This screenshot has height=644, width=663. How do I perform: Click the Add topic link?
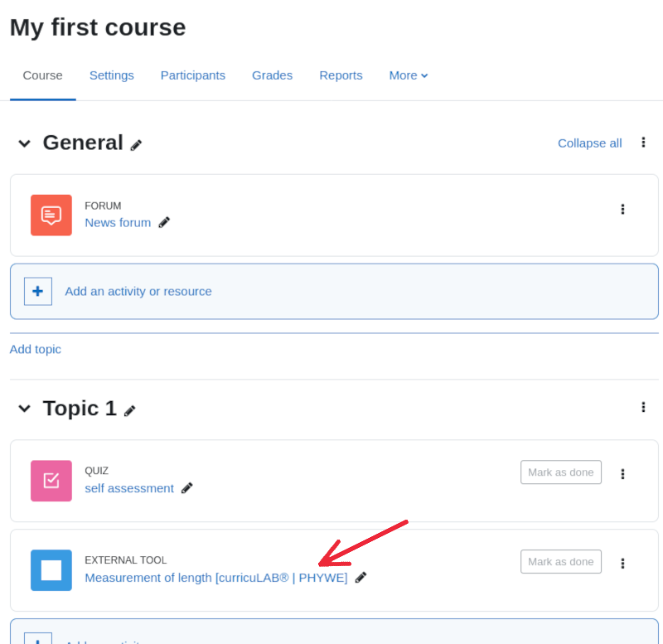[36, 349]
